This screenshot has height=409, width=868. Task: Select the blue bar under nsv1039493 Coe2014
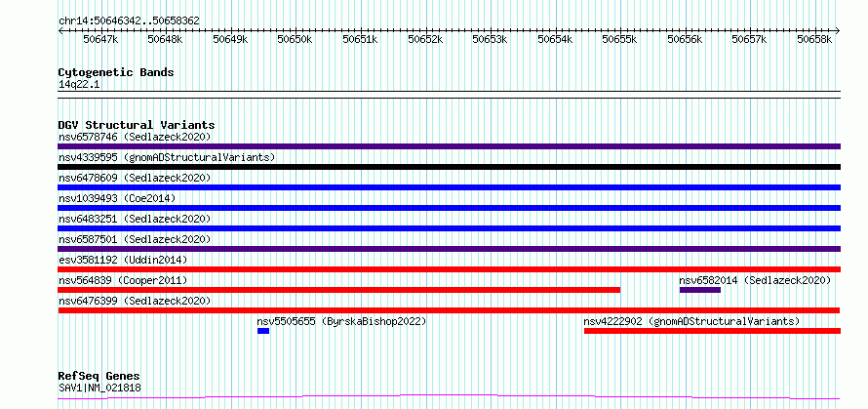pyautogui.click(x=449, y=208)
